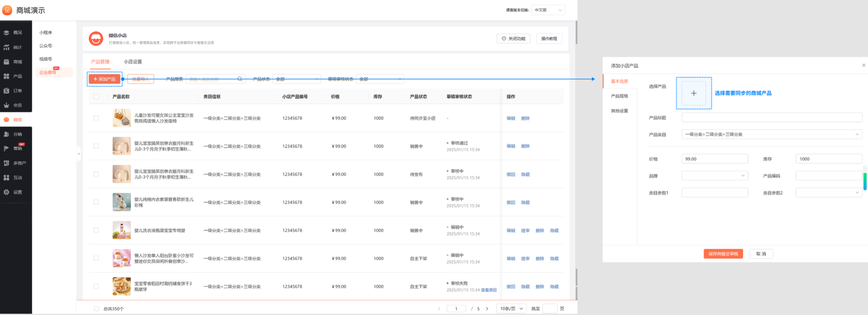This screenshot has width=868, height=315.
Task: Open the 语言版本切换 中文版 dropdown
Action: tap(548, 10)
